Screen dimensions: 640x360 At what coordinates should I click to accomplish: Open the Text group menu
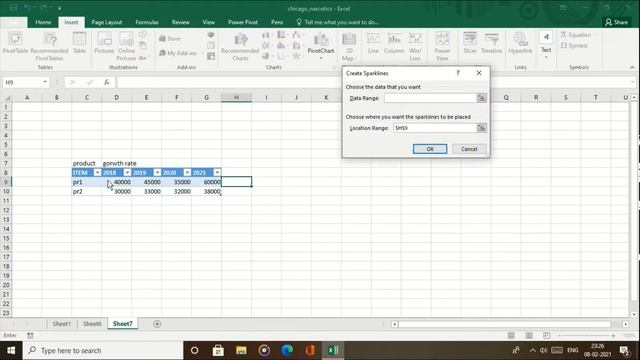tap(546, 46)
